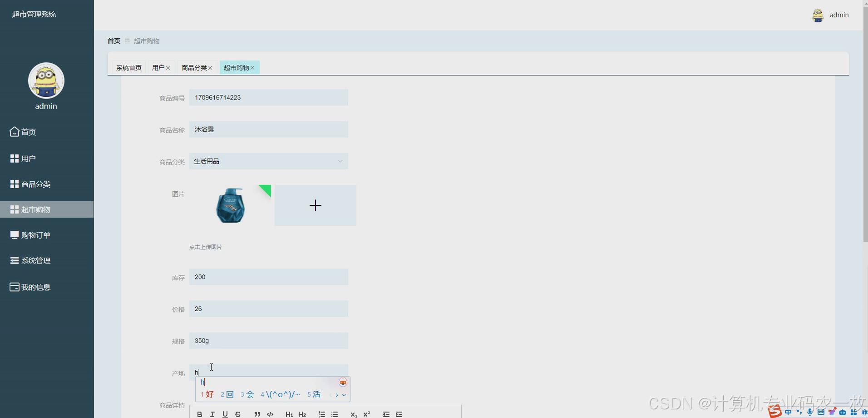This screenshot has height=418, width=868.
Task: Switch to the 超市购物 tab
Action: 236,68
